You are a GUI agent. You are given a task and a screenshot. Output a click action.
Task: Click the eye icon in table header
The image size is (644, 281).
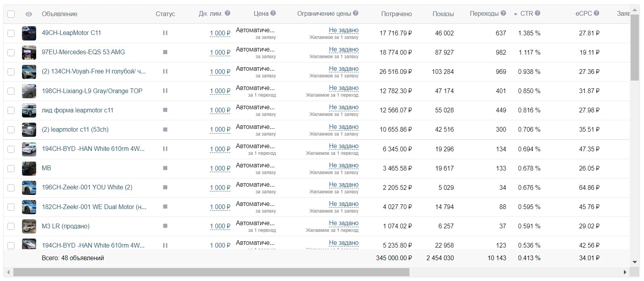[x=29, y=14]
